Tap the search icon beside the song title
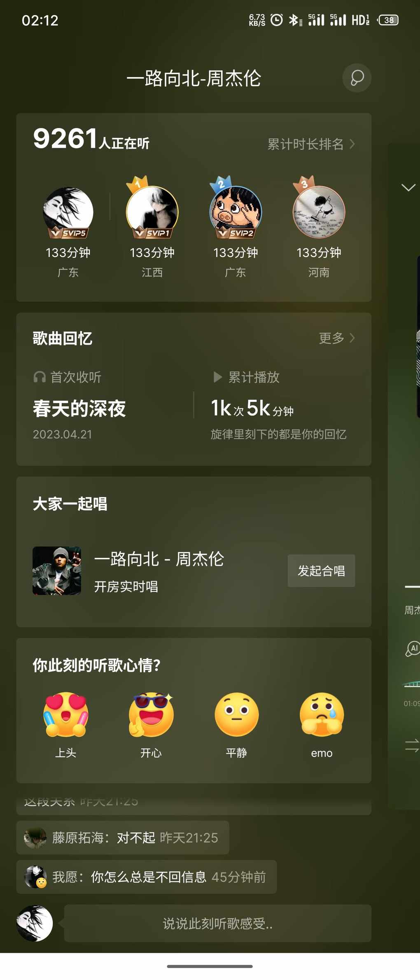 click(357, 78)
